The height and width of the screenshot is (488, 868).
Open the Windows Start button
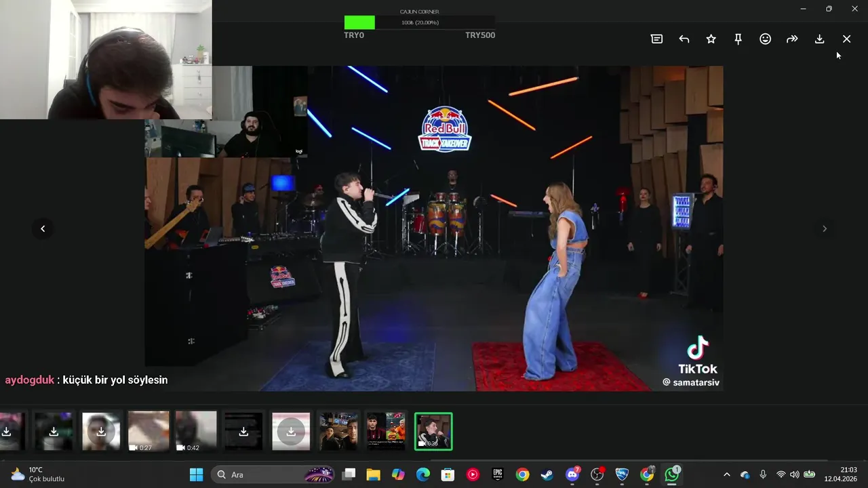(x=196, y=474)
